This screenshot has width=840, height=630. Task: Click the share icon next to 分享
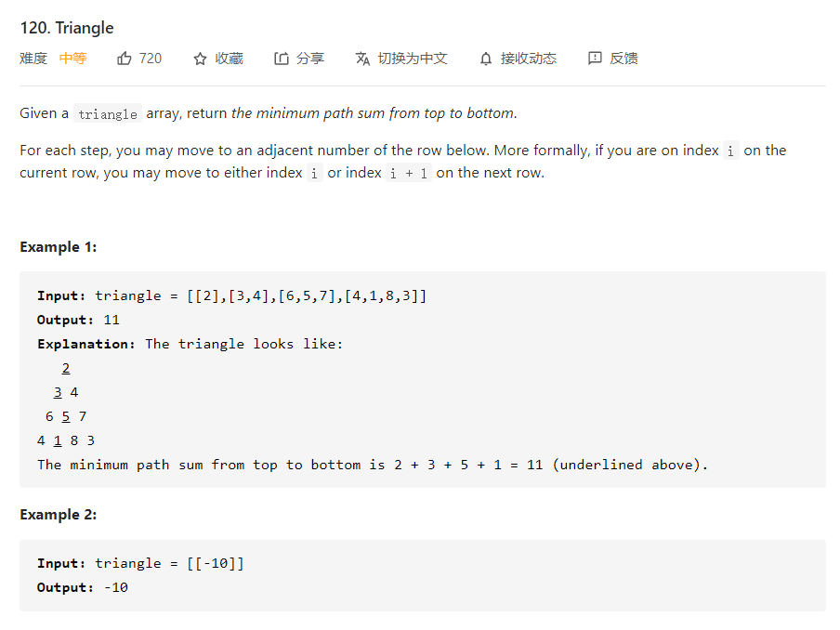[281, 59]
